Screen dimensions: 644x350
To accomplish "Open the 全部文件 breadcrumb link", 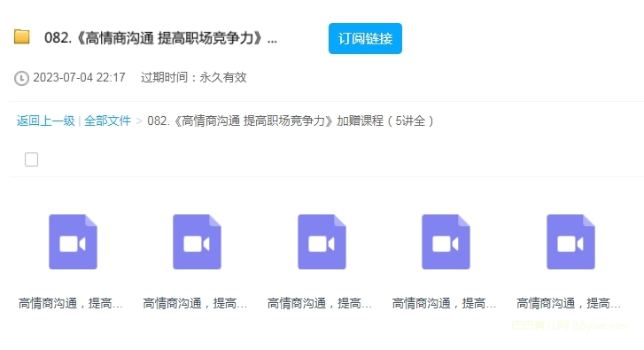I will (x=107, y=121).
